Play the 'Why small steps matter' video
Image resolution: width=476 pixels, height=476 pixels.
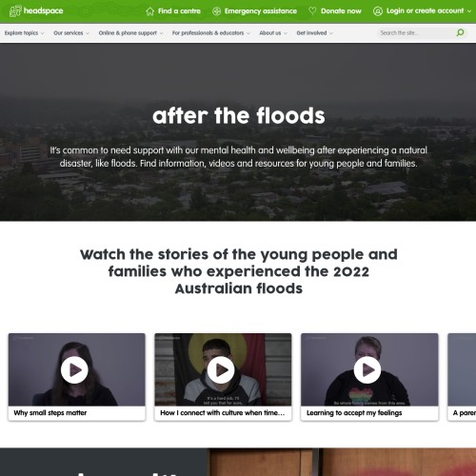74,369
